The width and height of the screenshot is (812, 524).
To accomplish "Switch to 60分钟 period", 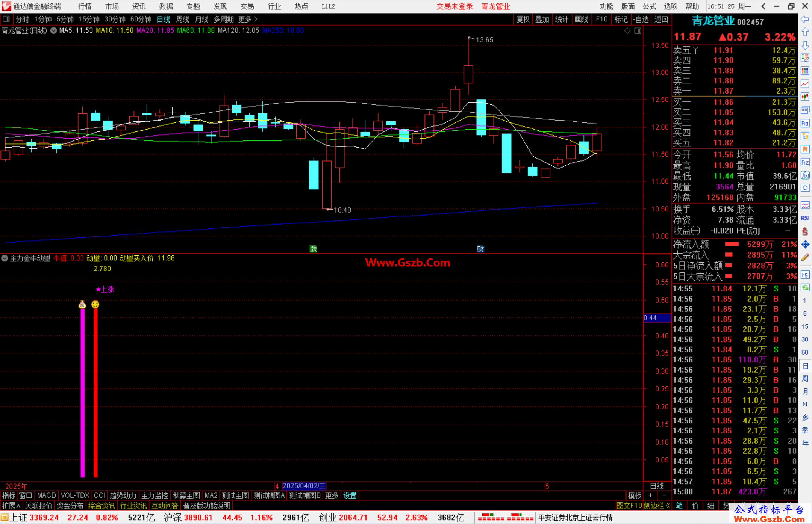I will [141, 19].
